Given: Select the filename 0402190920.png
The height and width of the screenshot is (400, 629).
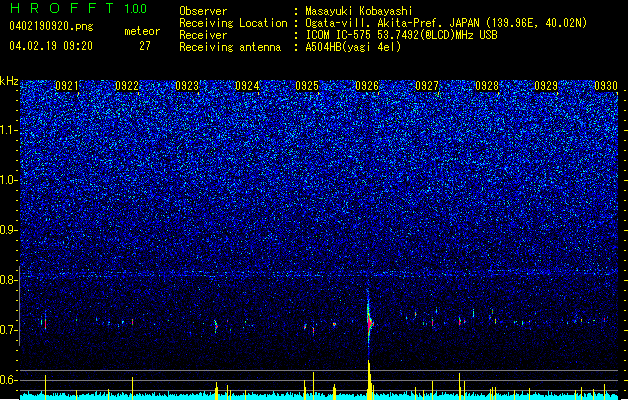Looking at the screenshot, I should [51, 26].
